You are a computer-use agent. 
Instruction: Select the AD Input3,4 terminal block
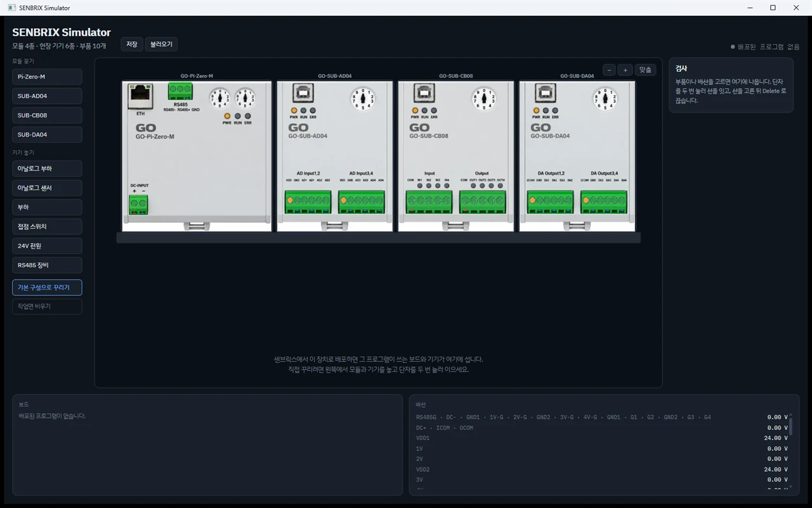coord(361,203)
